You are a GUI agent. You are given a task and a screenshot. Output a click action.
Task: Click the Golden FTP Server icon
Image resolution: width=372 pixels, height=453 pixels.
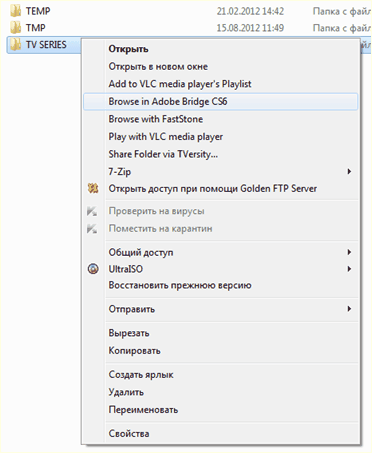point(93,189)
